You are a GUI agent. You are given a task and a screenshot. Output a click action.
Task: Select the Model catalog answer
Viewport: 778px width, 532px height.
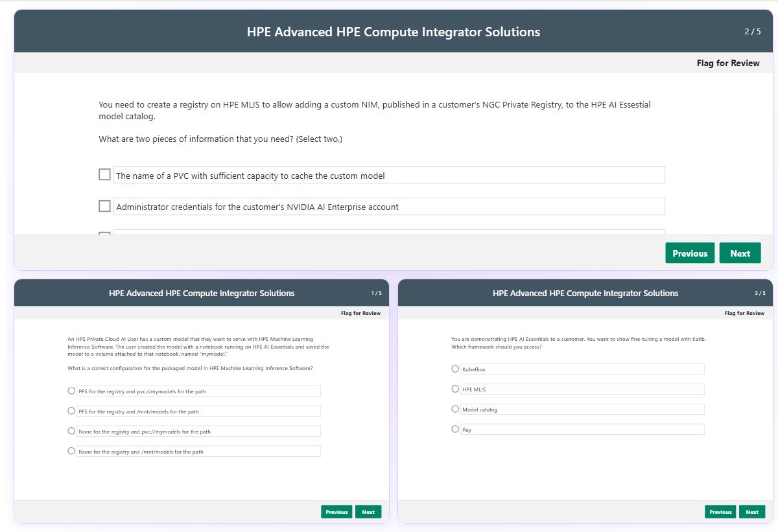tap(455, 409)
